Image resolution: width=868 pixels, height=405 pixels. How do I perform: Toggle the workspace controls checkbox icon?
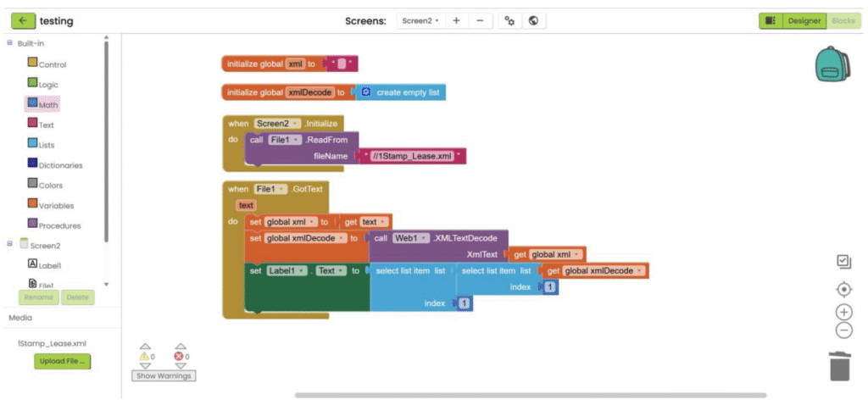click(x=843, y=262)
